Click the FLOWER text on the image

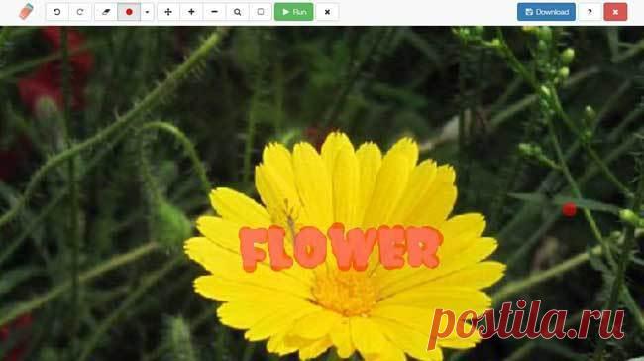[x=341, y=248]
